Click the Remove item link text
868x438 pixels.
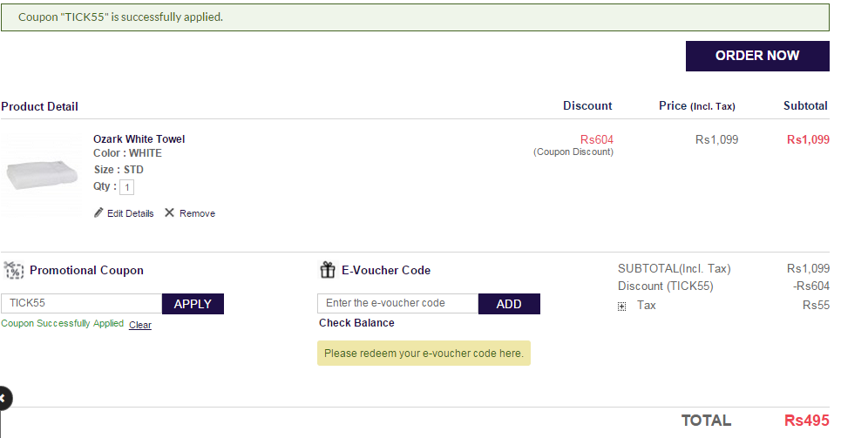point(197,213)
